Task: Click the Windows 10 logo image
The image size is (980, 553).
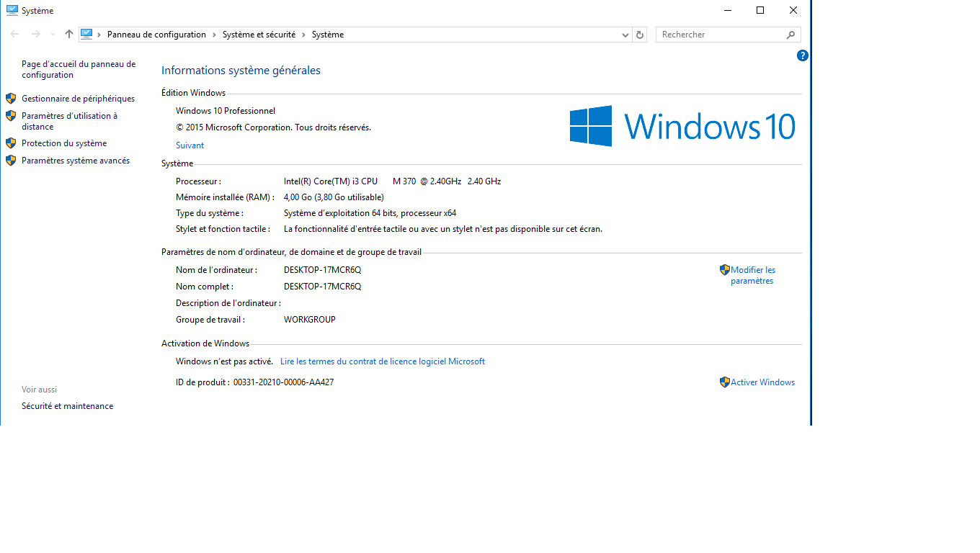Action: pos(682,126)
